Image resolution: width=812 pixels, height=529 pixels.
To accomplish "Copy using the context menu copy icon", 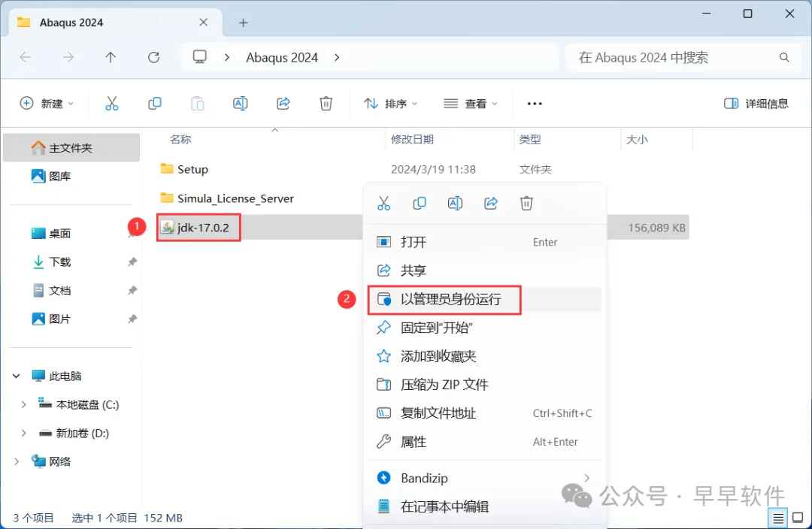I will [x=420, y=204].
